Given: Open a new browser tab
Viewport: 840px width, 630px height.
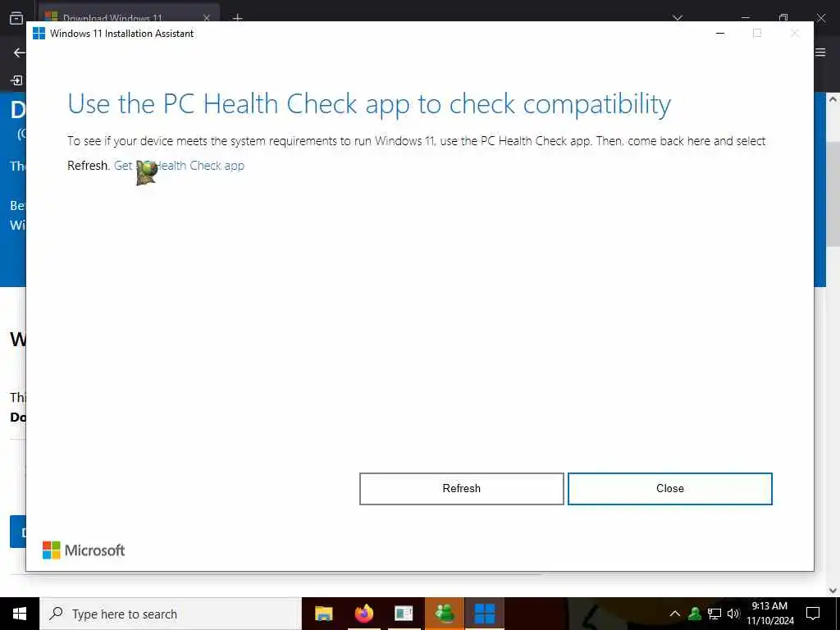Looking at the screenshot, I should click(237, 18).
